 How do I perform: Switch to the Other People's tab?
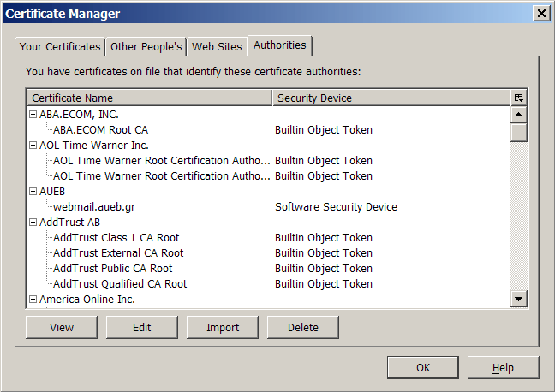146,47
